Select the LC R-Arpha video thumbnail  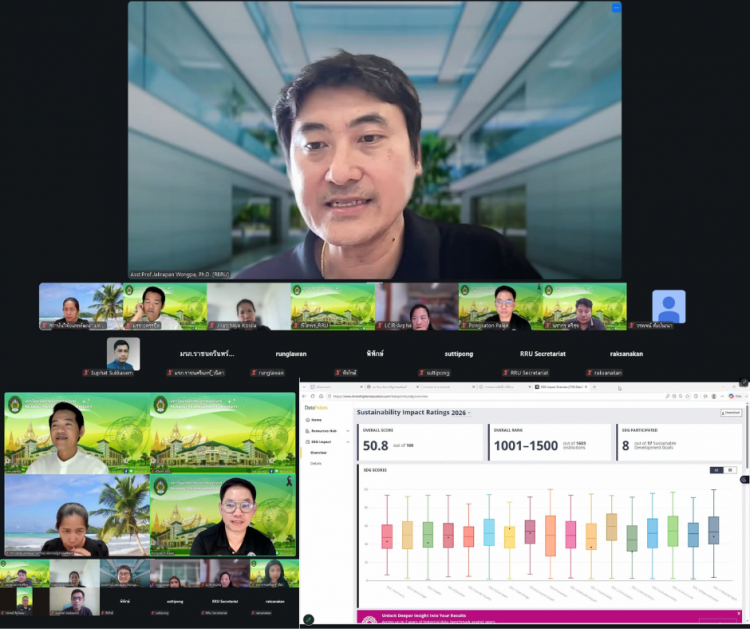pos(417,307)
